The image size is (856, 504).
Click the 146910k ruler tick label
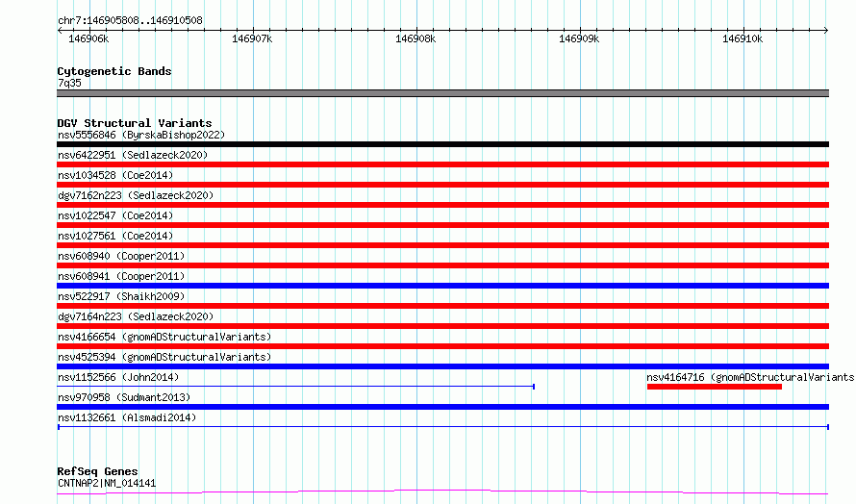click(743, 38)
